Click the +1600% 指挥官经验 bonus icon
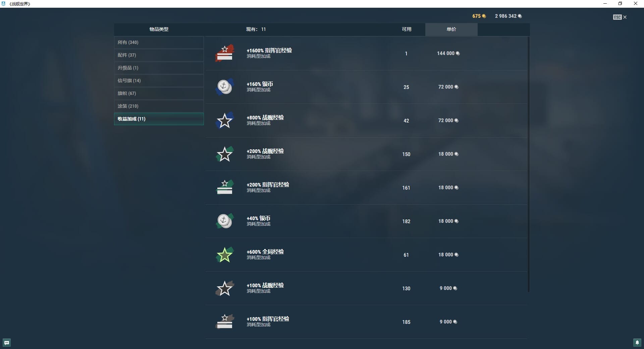644x349 pixels. [224, 53]
